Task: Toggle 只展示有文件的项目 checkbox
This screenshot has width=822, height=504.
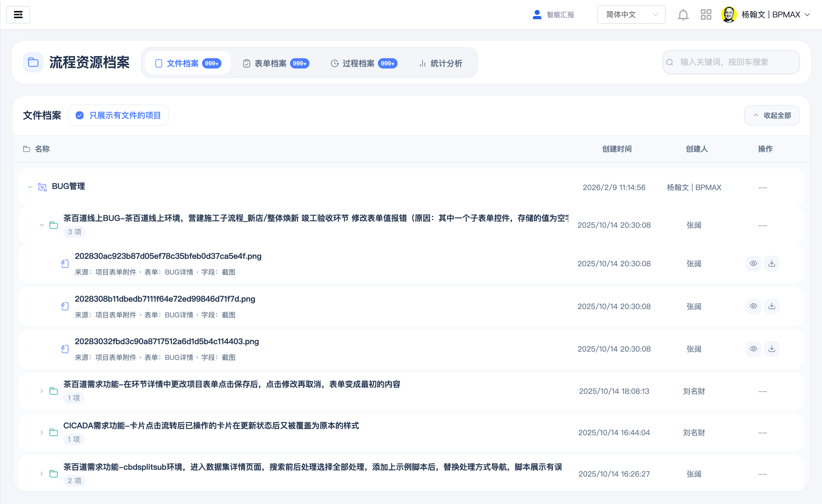Action: point(79,115)
